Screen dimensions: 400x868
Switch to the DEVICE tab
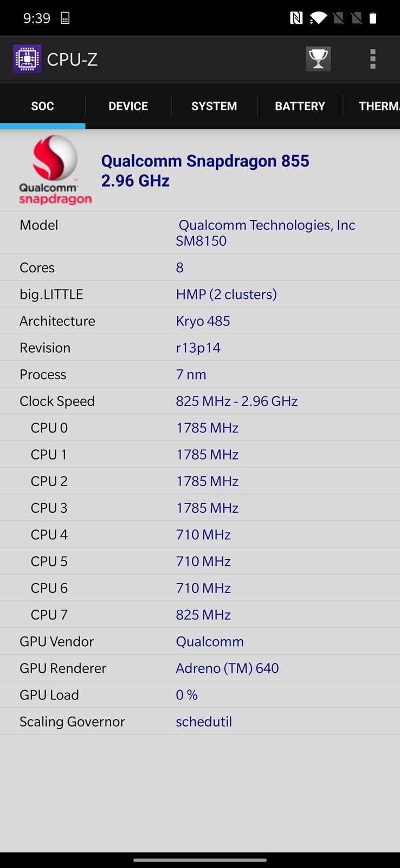(128, 106)
